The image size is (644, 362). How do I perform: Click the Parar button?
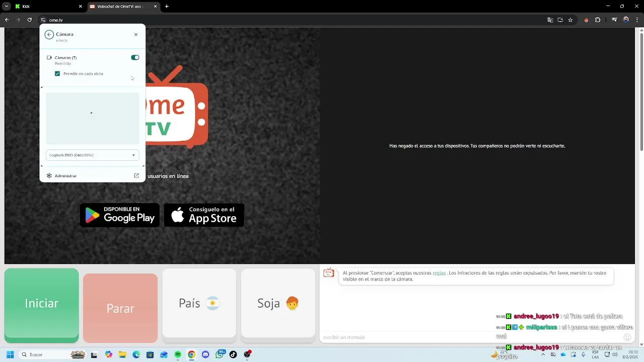(x=120, y=308)
